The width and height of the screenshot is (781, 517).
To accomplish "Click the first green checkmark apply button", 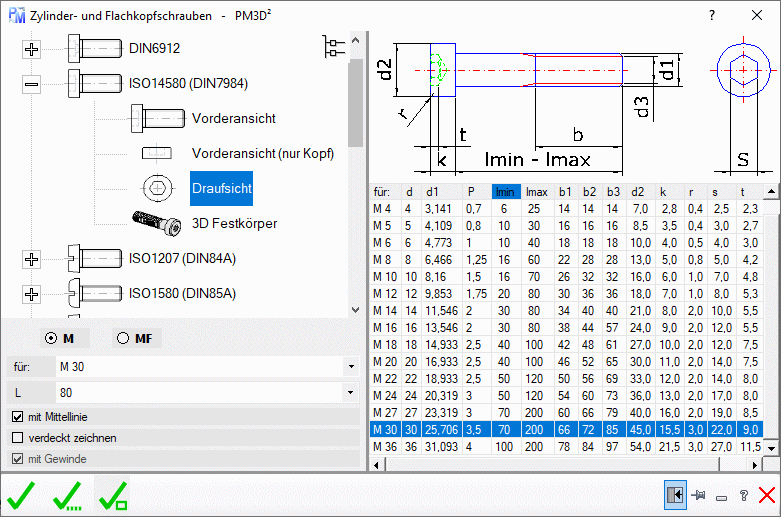I will pyautogui.click(x=20, y=494).
